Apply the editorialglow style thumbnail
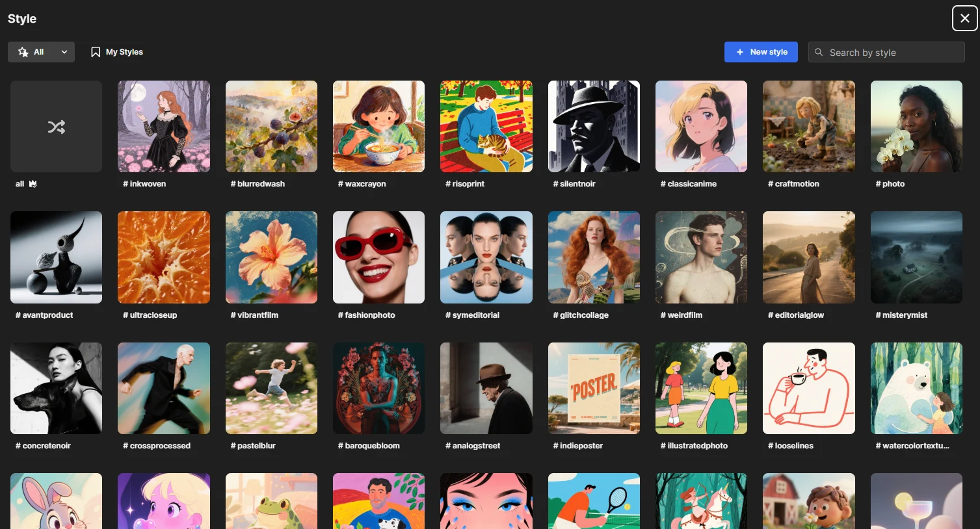Image resolution: width=980 pixels, height=529 pixels. (809, 257)
